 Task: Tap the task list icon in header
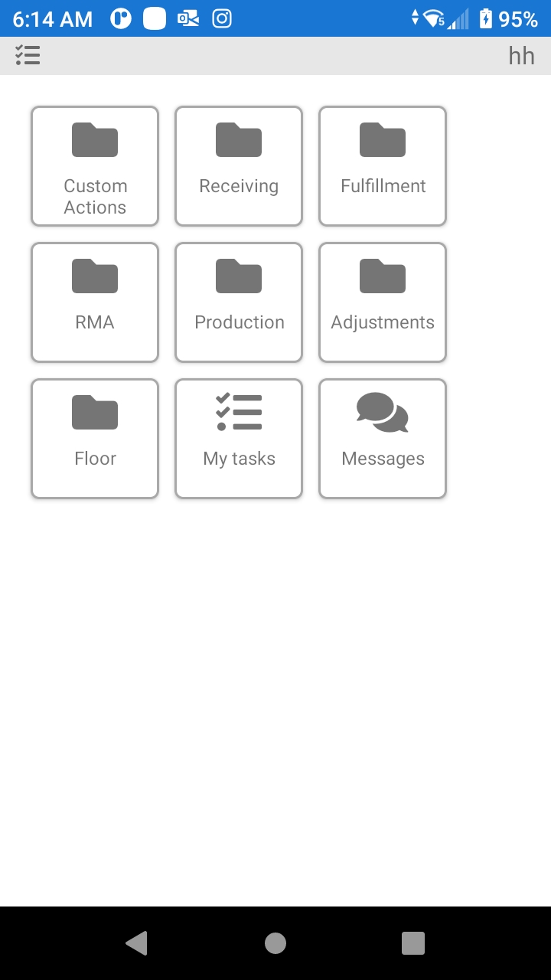coord(28,55)
